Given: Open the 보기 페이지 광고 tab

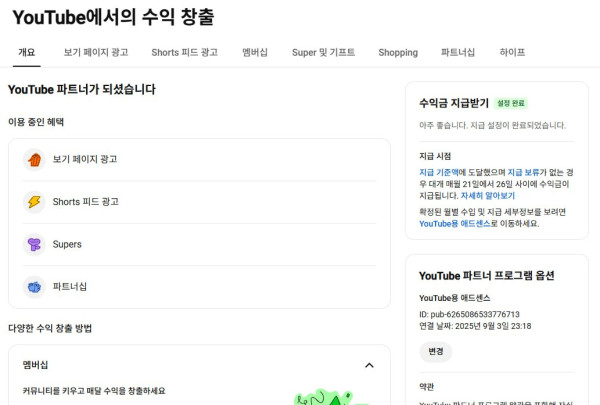Looking at the screenshot, I should click(x=96, y=52).
